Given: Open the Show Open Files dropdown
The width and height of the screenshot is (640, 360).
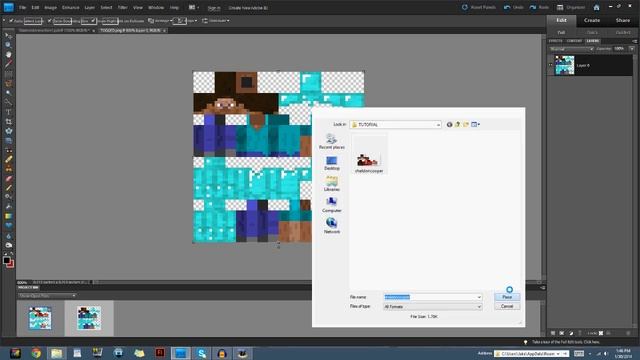Looking at the screenshot, I should (x=47, y=296).
